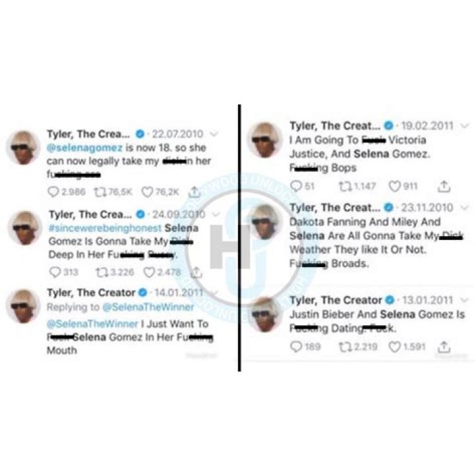Like the tweet with 911 likes
Viewport: 476px width, 476px height.
point(395,186)
